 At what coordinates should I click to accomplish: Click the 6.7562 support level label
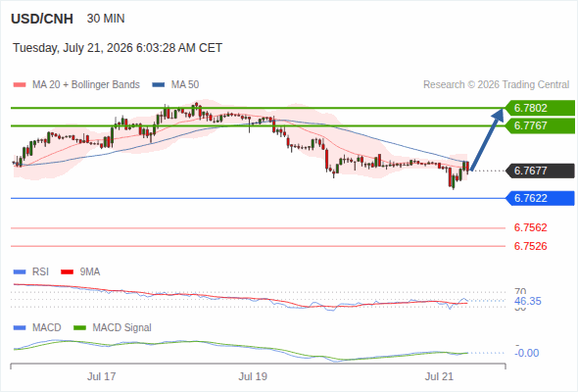[530, 227]
